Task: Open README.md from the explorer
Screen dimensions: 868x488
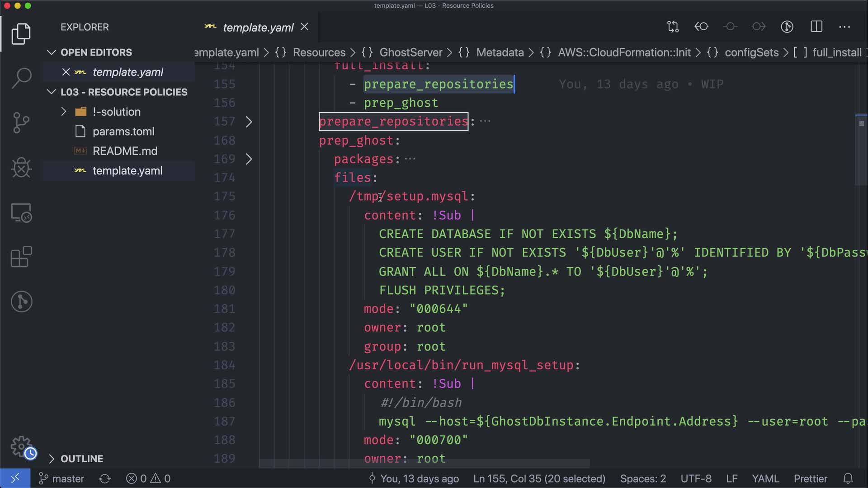Action: point(125,151)
